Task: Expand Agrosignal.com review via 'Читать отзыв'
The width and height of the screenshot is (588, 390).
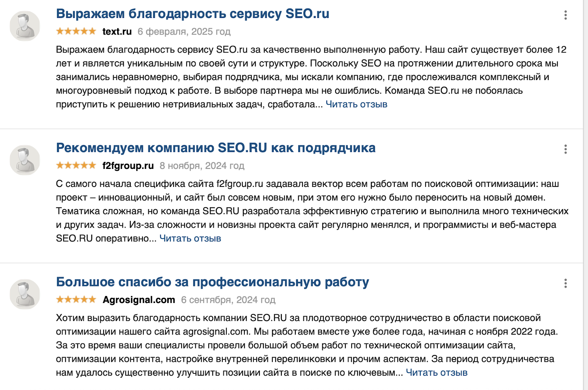Action: 437,372
